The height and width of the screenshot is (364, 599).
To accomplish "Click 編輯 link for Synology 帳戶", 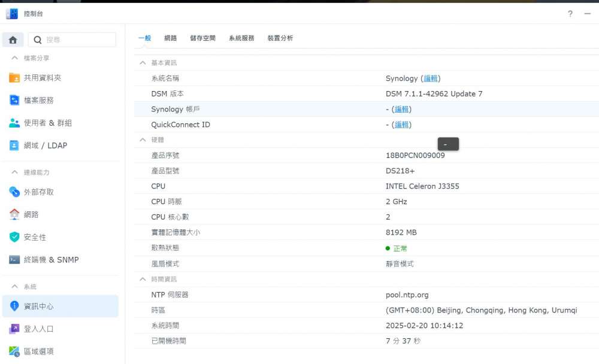I will (401, 109).
